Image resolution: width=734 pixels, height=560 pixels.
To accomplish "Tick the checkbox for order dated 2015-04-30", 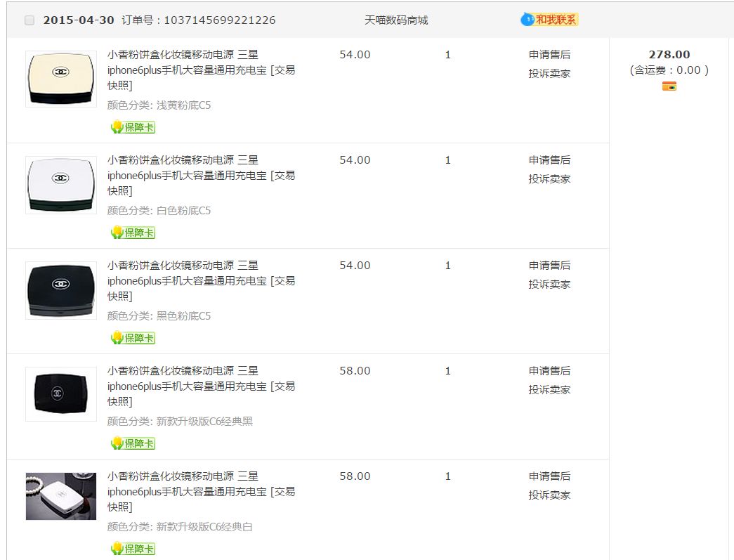I will click(30, 20).
